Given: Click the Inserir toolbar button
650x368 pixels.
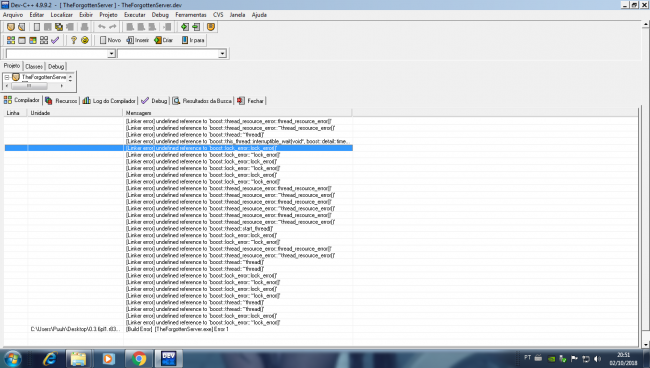Looking at the screenshot, I should [x=138, y=40].
